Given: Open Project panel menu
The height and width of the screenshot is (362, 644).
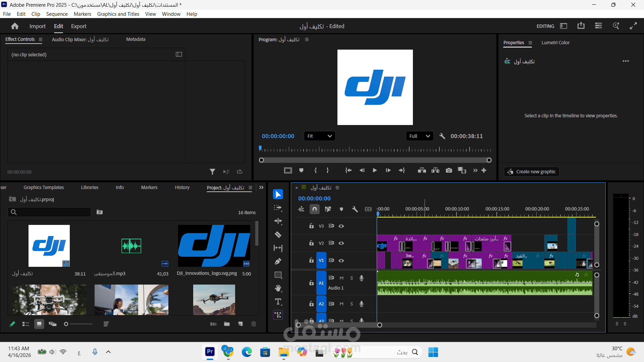Looking at the screenshot, I should (250, 188).
